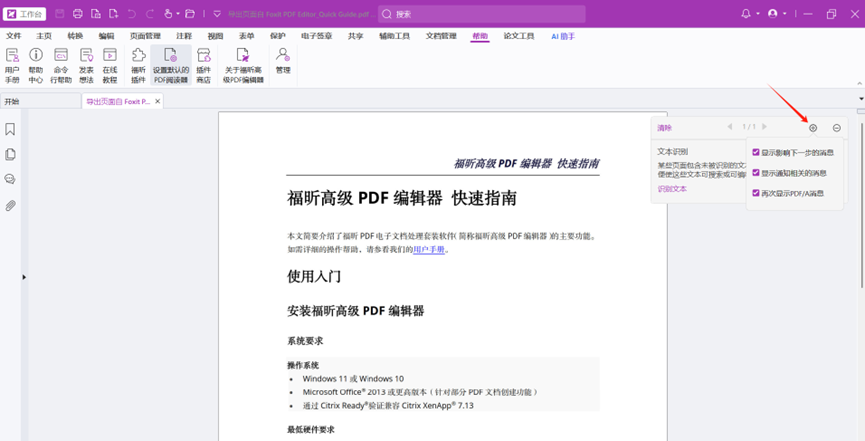Open the AI 助手 tab

pos(563,36)
